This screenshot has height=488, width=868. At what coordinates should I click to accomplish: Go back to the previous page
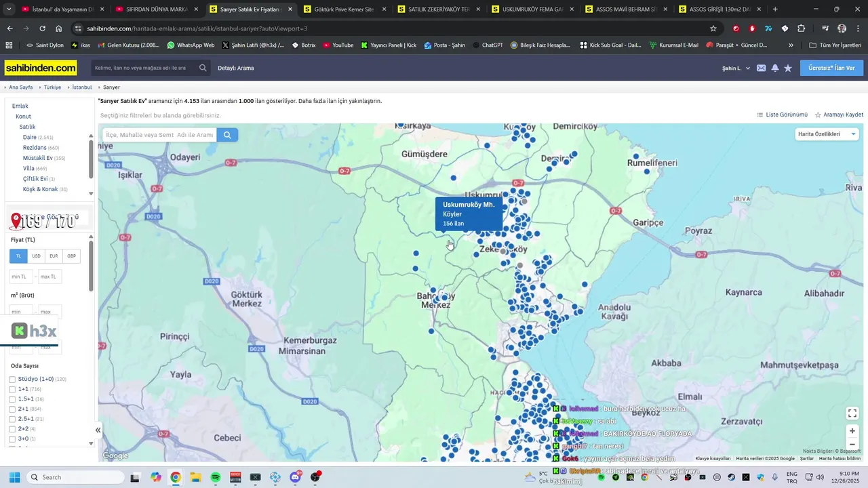click(x=9, y=28)
